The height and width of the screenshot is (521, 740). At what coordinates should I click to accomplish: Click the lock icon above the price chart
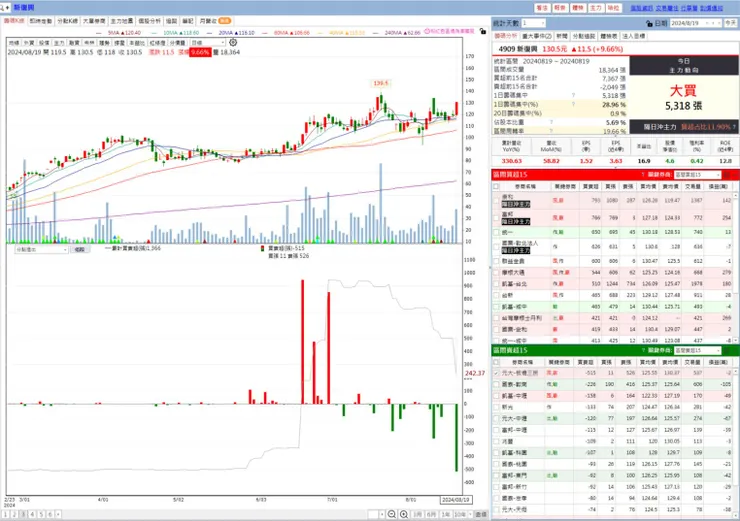coord(483,31)
